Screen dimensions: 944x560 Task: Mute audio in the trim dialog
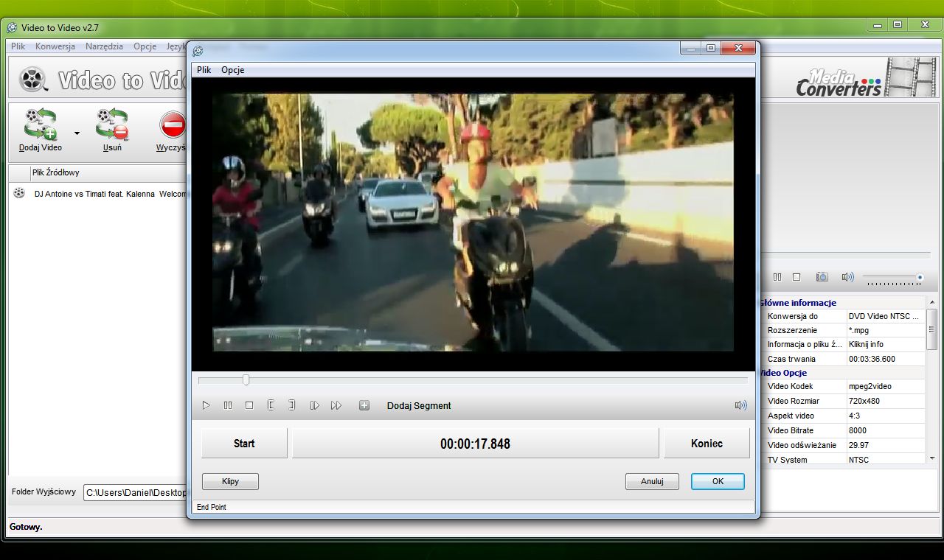point(740,405)
